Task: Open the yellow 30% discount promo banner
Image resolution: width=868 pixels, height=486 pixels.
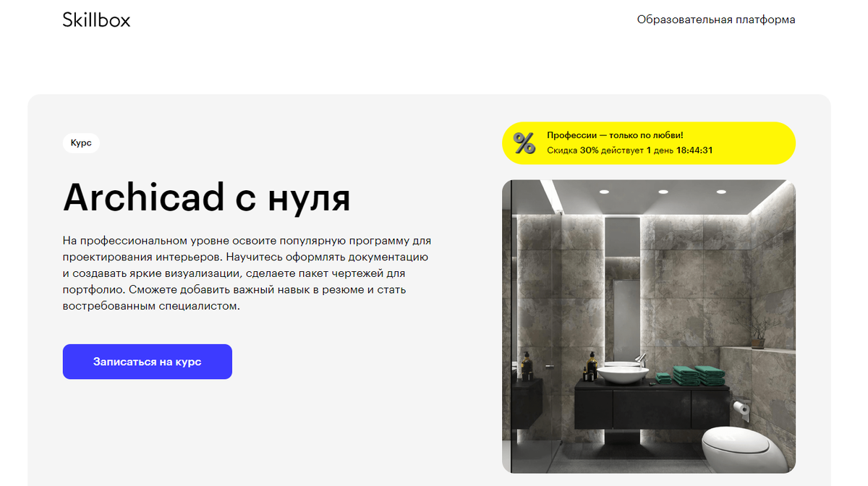Action: tap(649, 143)
